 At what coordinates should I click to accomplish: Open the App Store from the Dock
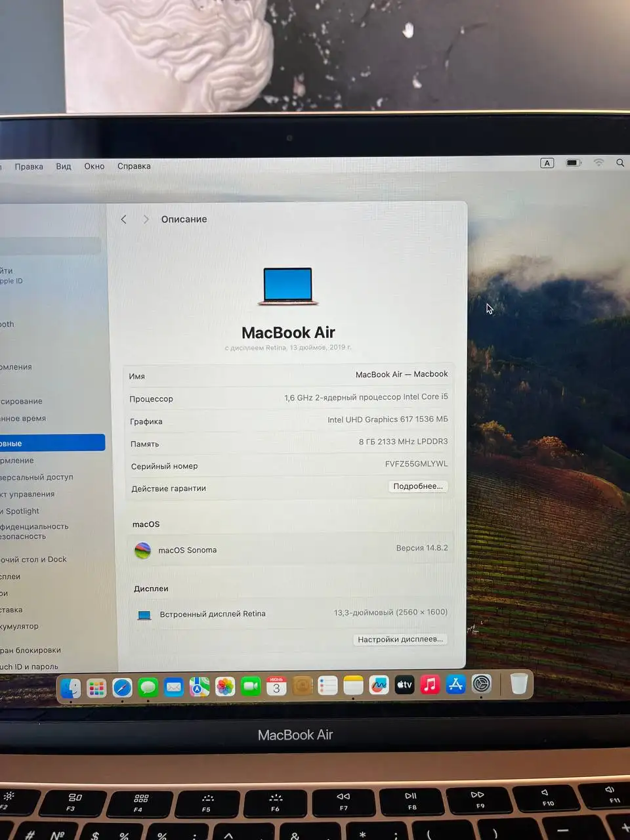coord(455,684)
